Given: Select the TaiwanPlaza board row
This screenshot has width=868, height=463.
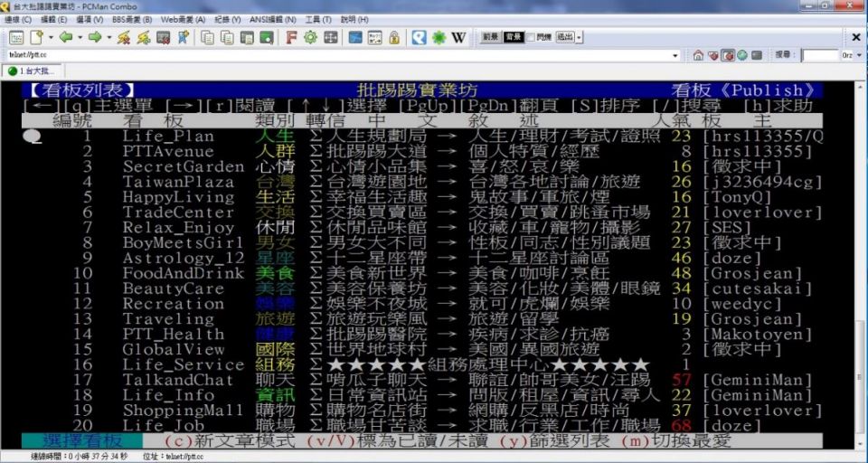Looking at the screenshot, I should (x=422, y=182).
